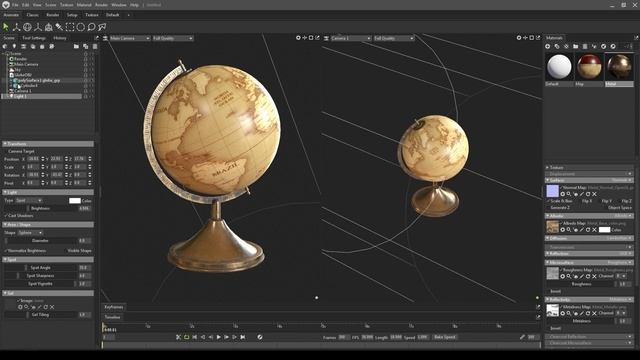
Task: Collapse the Transform section
Action: [48, 144]
